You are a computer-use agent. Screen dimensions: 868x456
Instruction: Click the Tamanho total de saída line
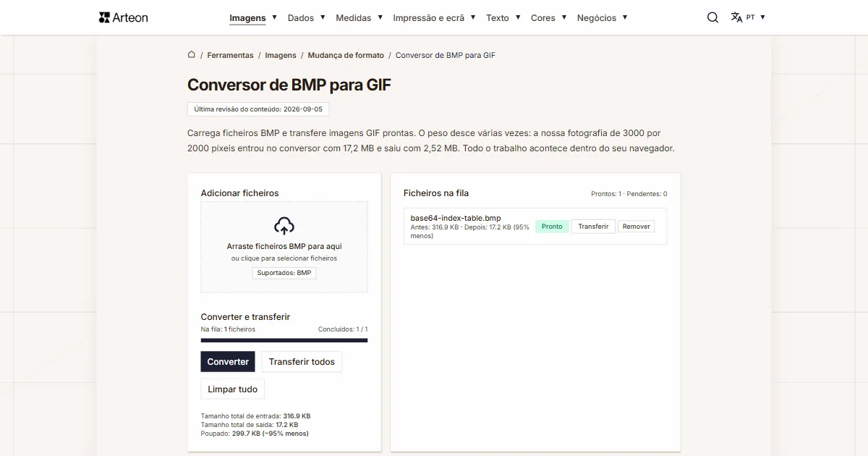point(250,425)
